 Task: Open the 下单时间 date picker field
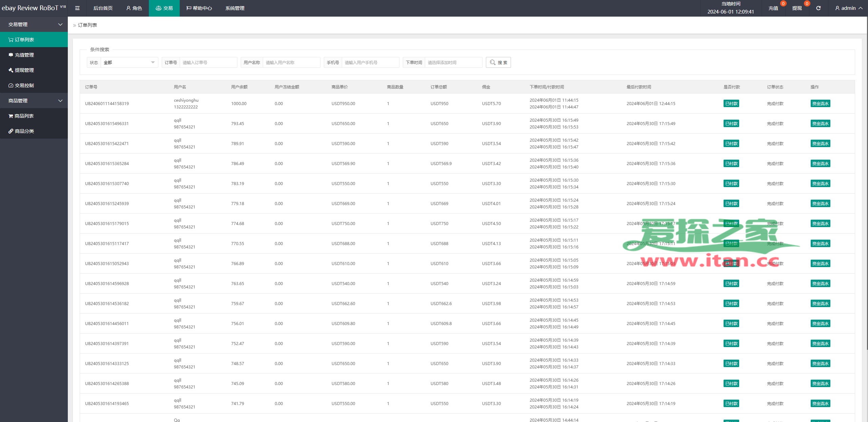[453, 62]
